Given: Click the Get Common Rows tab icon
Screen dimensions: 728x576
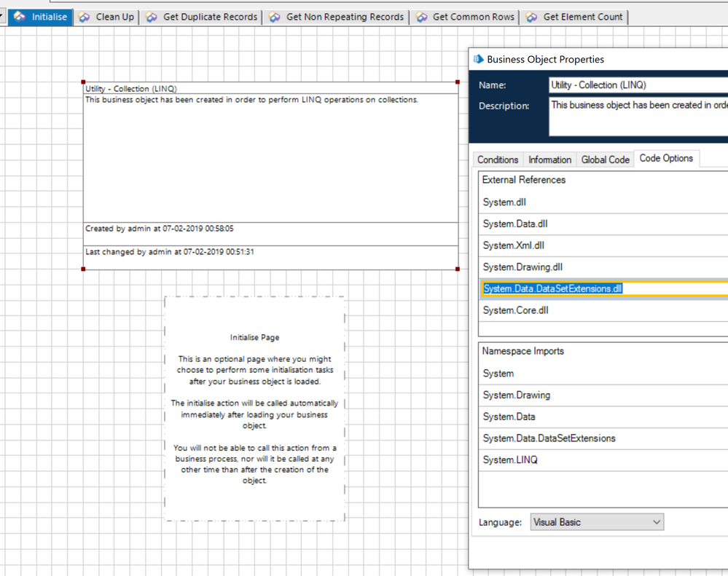Looking at the screenshot, I should point(422,17).
